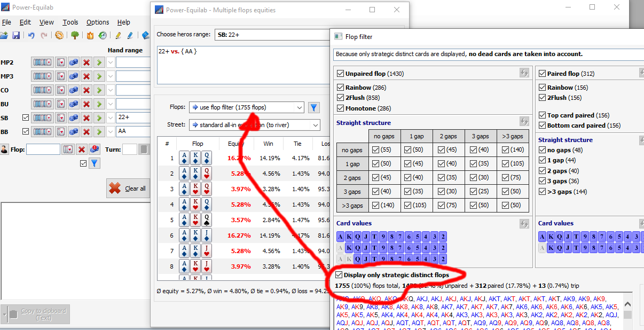
Task: Toggle Display only strategic distinct flops
Action: click(339, 275)
